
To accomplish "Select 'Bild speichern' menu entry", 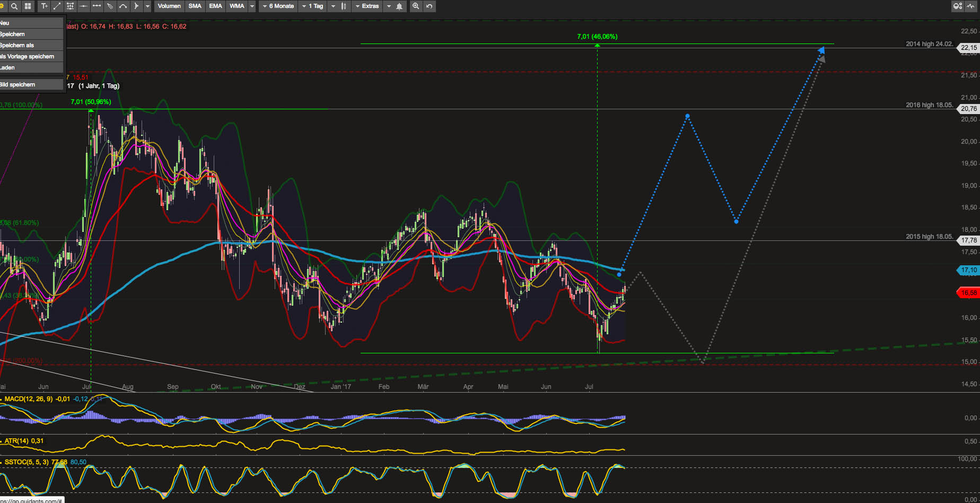I will [18, 85].
